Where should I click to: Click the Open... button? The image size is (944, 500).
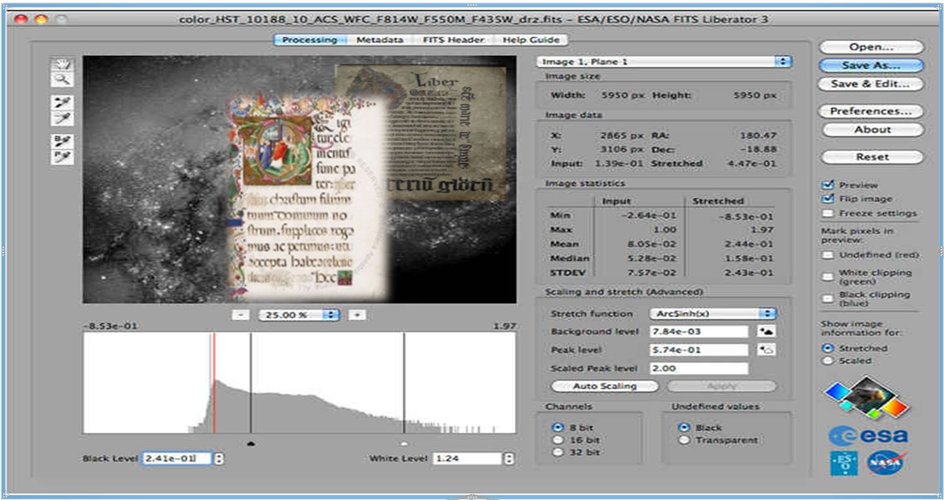871,47
